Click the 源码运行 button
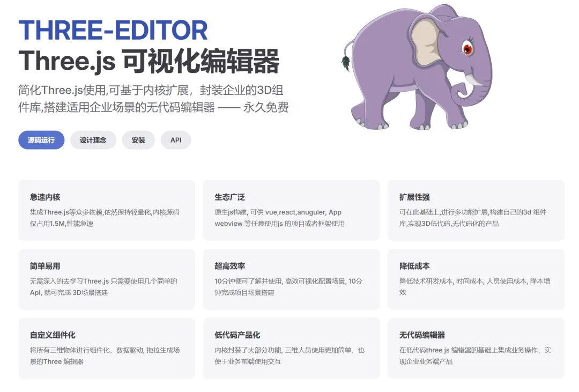The height and width of the screenshot is (392, 579). [41, 140]
